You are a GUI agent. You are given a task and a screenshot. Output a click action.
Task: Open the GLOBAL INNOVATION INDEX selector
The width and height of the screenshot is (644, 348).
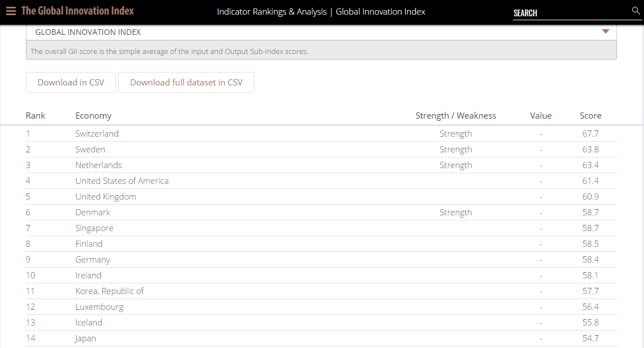(x=321, y=32)
